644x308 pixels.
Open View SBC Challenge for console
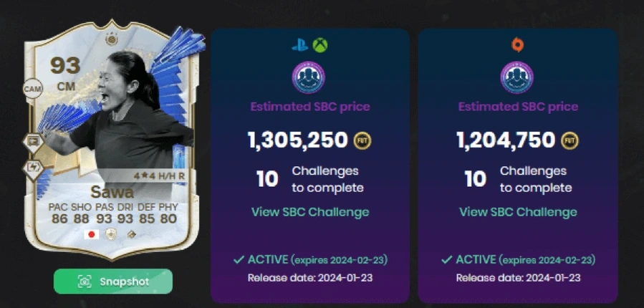coord(310,212)
